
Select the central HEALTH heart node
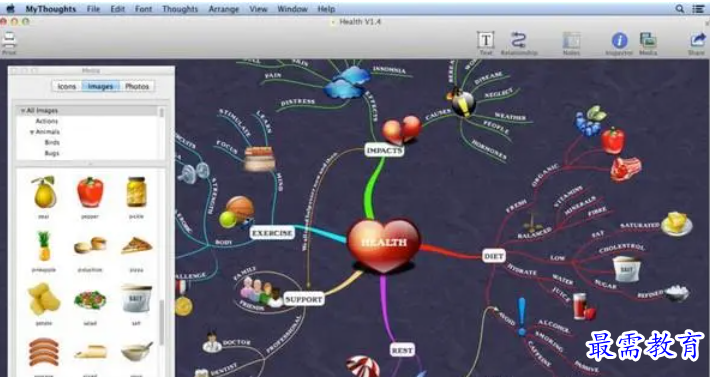[384, 244]
